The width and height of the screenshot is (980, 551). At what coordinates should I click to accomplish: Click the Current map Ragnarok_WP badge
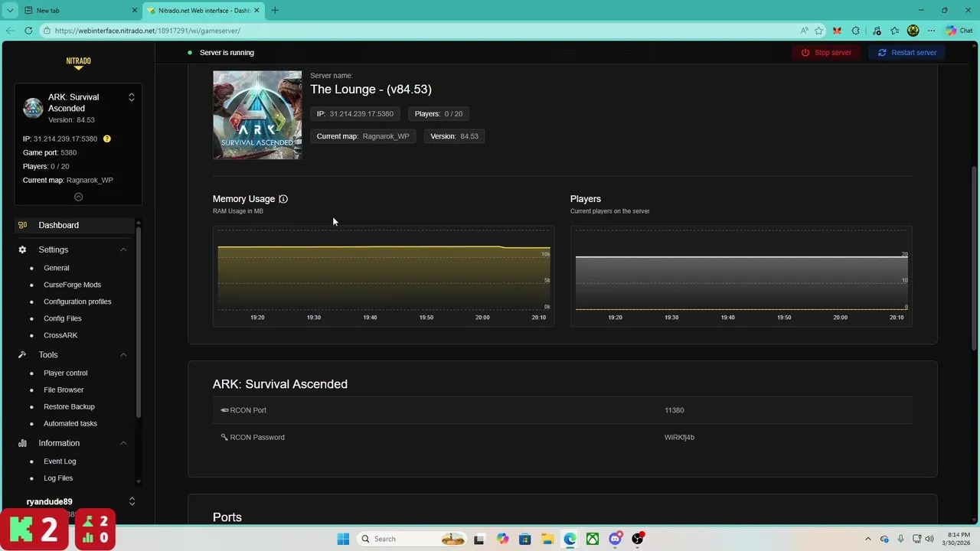tap(363, 136)
